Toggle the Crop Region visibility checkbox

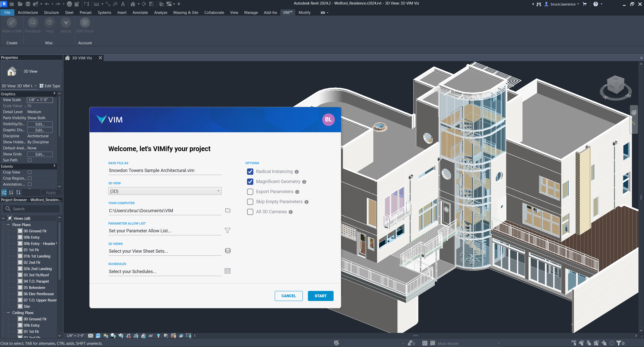coord(30,178)
